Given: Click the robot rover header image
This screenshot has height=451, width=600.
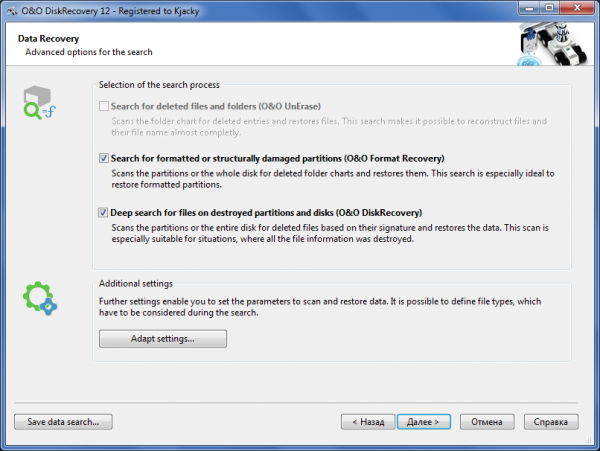Looking at the screenshot, I should point(553,44).
